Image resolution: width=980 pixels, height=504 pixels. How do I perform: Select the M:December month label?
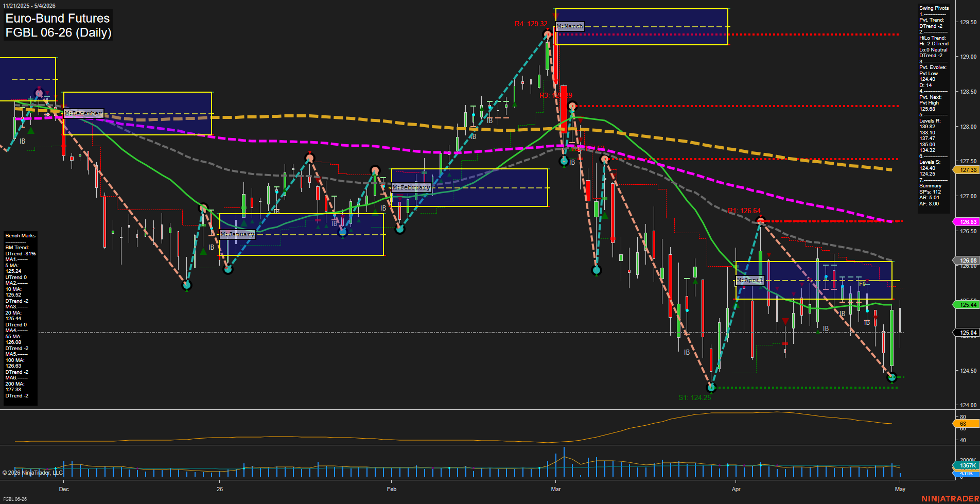pos(83,113)
